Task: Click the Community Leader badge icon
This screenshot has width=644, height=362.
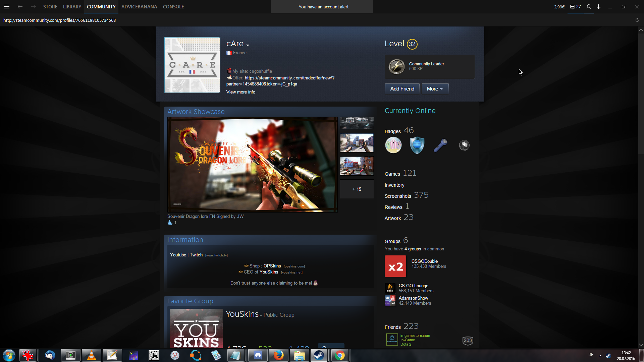Action: click(x=396, y=66)
